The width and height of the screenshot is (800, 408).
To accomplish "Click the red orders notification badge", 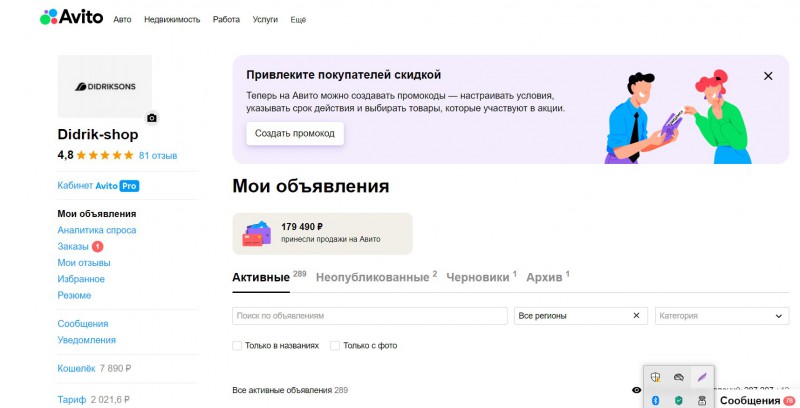I will point(97,246).
